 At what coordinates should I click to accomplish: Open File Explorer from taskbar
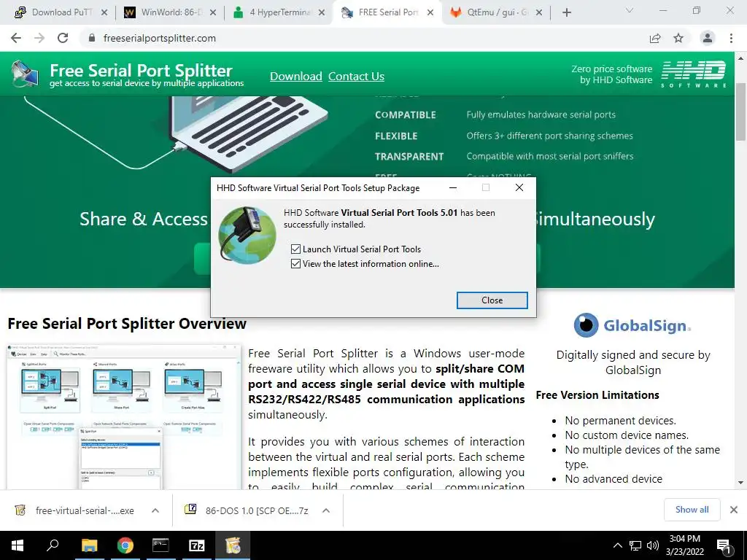coord(89,545)
